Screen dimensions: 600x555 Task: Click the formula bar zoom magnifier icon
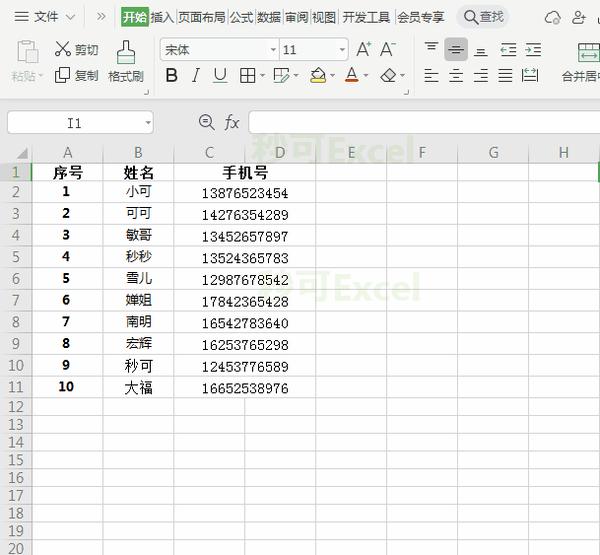(206, 122)
